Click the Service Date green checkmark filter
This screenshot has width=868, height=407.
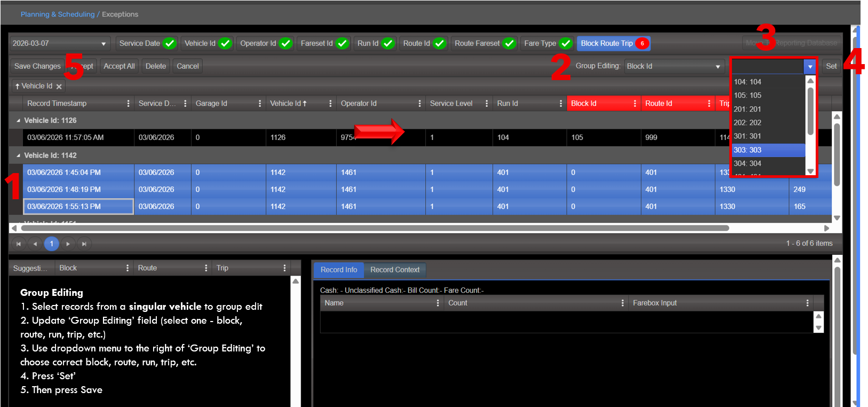170,43
